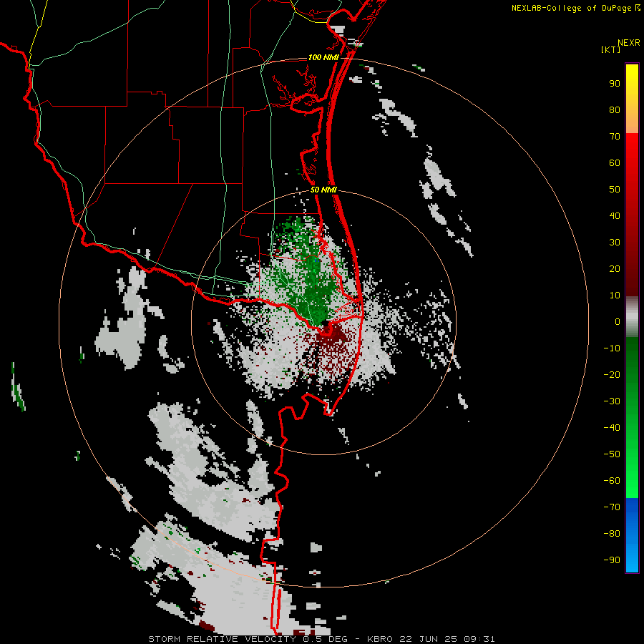Click the 50 value on the velocity scale
Viewport: 644px width, 644px height.
pos(615,190)
